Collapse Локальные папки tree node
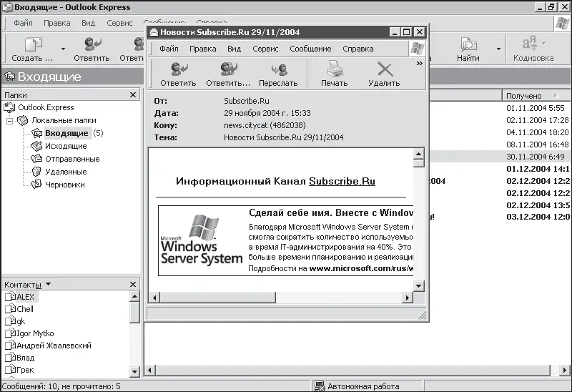 (x=10, y=121)
